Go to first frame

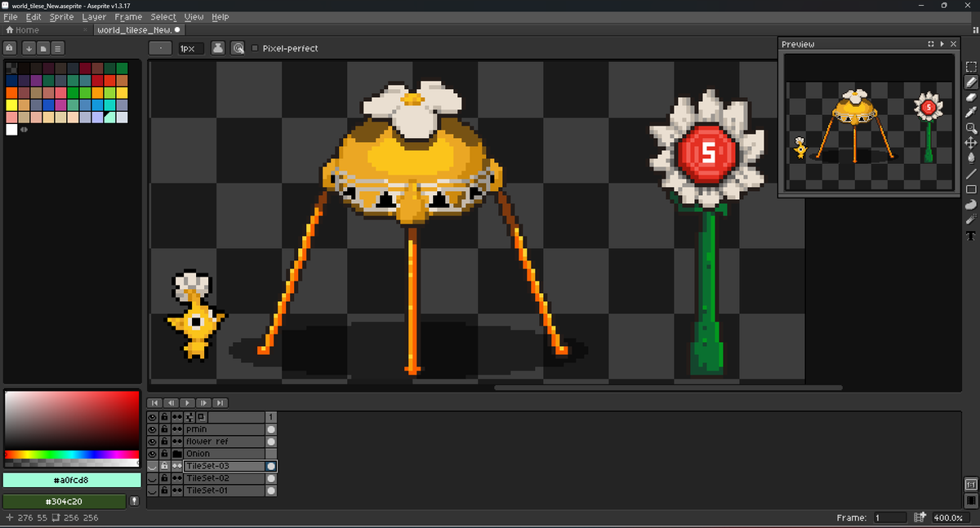(154, 403)
